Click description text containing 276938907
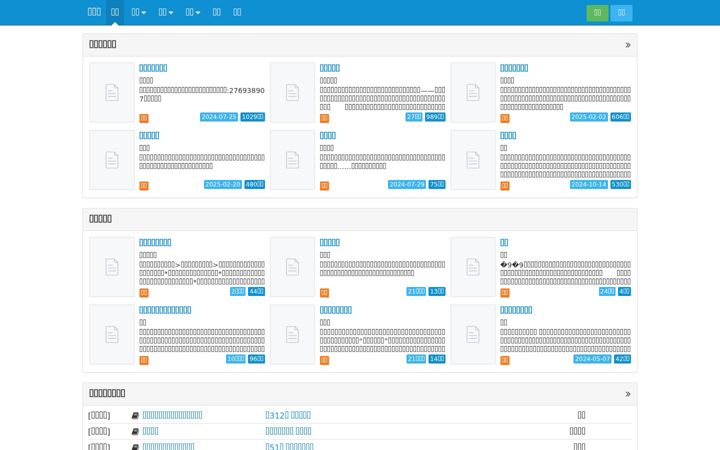This screenshot has width=720, height=450. [x=202, y=95]
